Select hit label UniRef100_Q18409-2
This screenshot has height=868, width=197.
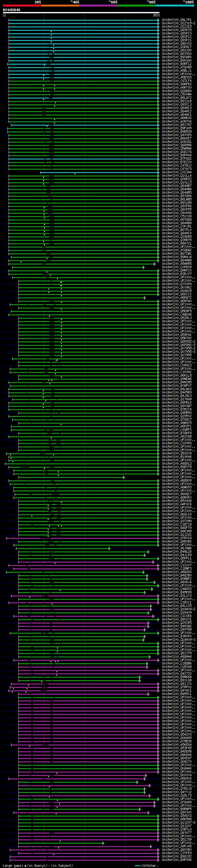[179, 609]
